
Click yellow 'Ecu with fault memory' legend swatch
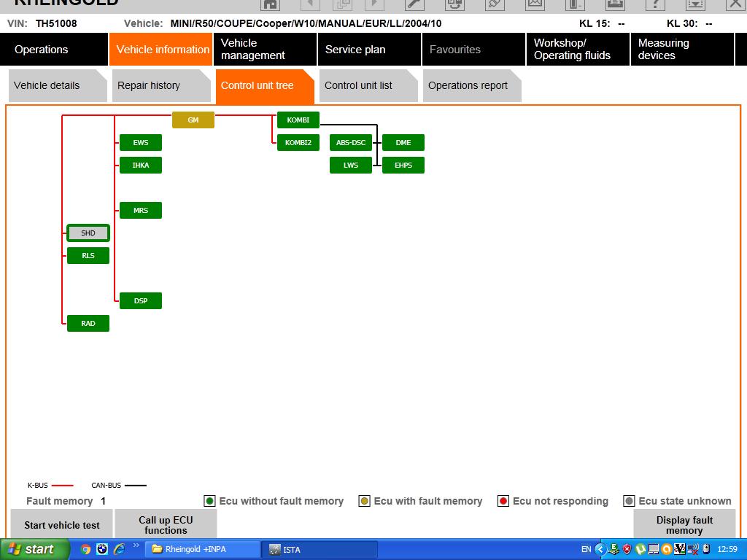(364, 501)
